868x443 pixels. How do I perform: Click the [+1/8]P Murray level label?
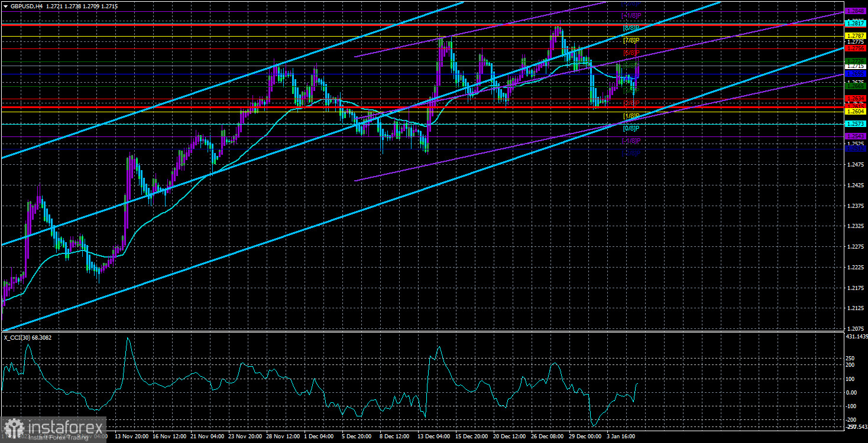pos(630,15)
